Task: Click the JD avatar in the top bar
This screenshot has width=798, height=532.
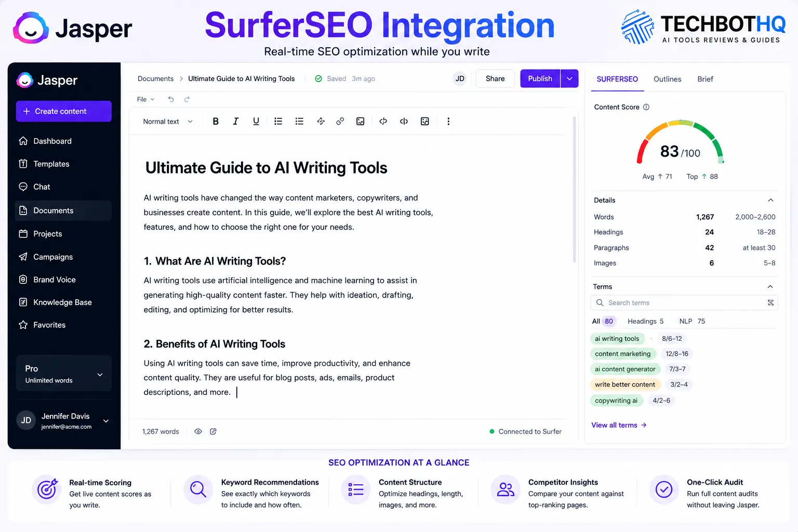Action: tap(460, 78)
